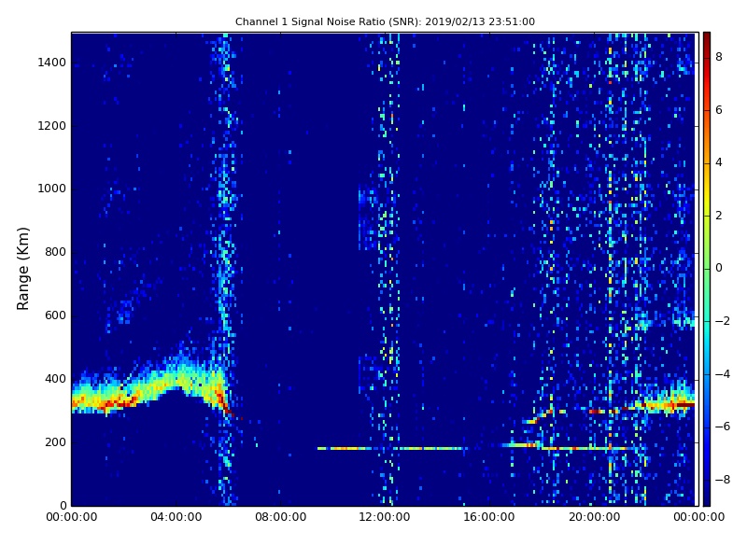747x560 pixels.
Task: Click the 400 tick label on range axis
Action: click(55, 379)
